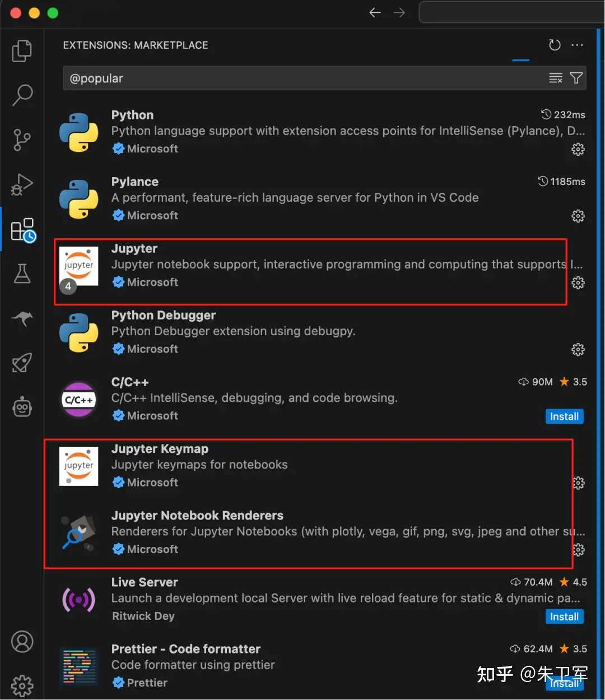Open Views and More Actions ellipsis menu
This screenshot has height=700, width=605.
(577, 45)
